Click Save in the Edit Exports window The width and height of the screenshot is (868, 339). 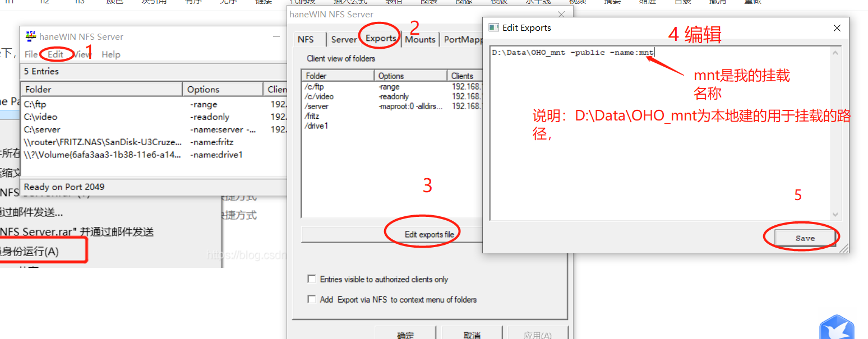[x=805, y=238]
